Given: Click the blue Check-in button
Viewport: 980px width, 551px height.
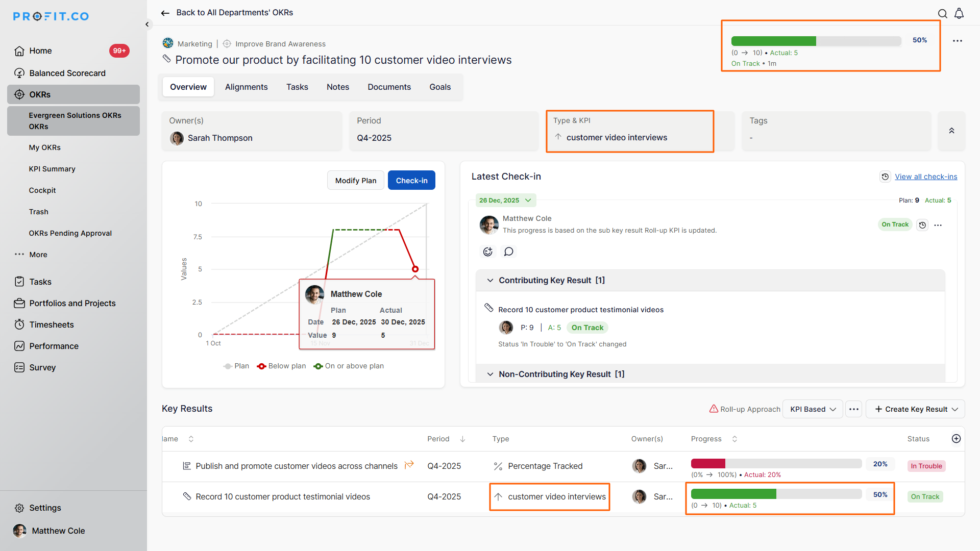Looking at the screenshot, I should (x=411, y=181).
